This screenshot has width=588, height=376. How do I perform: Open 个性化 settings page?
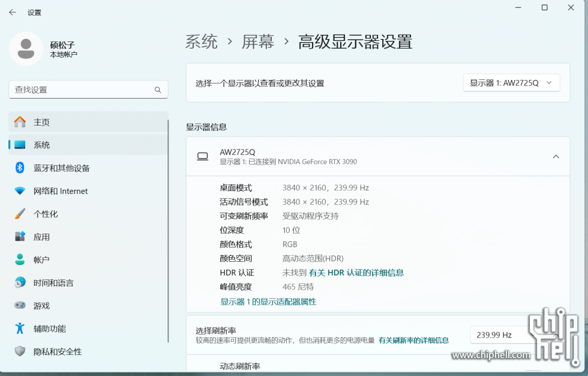tap(88, 213)
